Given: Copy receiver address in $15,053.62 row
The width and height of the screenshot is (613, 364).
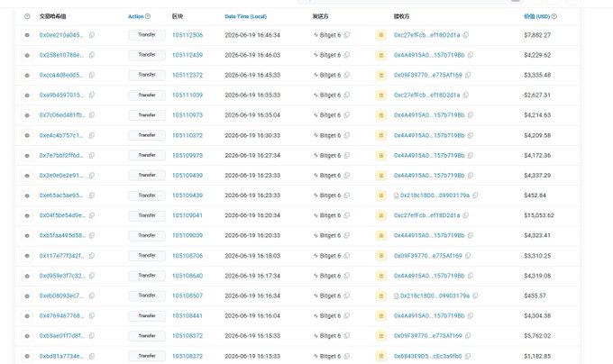Looking at the screenshot, I should tap(466, 215).
